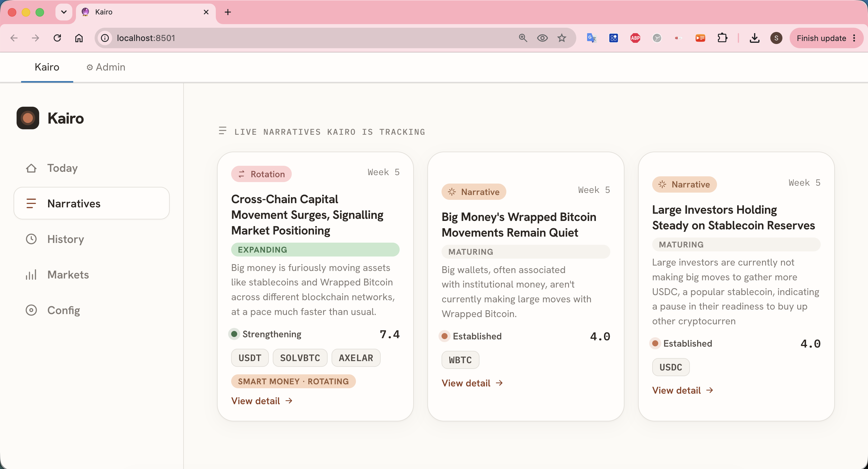Click the Big Money's Wrapped Bitcoin title
The width and height of the screenshot is (868, 469).
click(x=519, y=224)
